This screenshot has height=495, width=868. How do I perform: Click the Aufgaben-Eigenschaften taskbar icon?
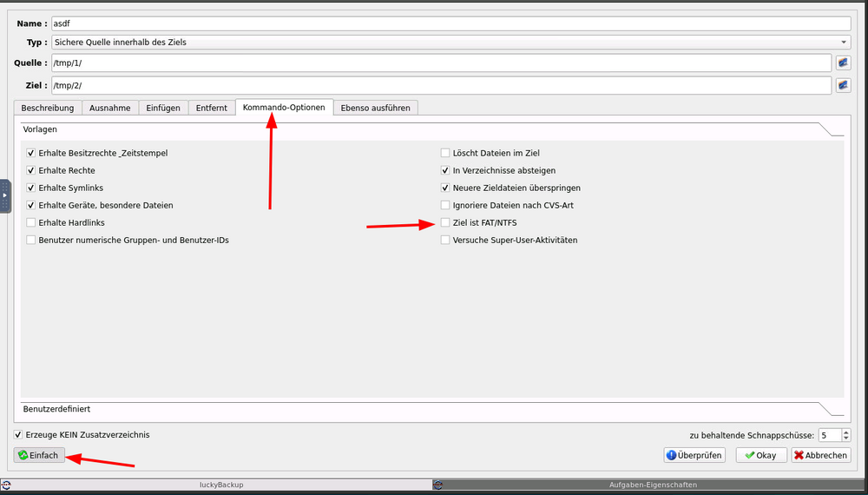437,485
